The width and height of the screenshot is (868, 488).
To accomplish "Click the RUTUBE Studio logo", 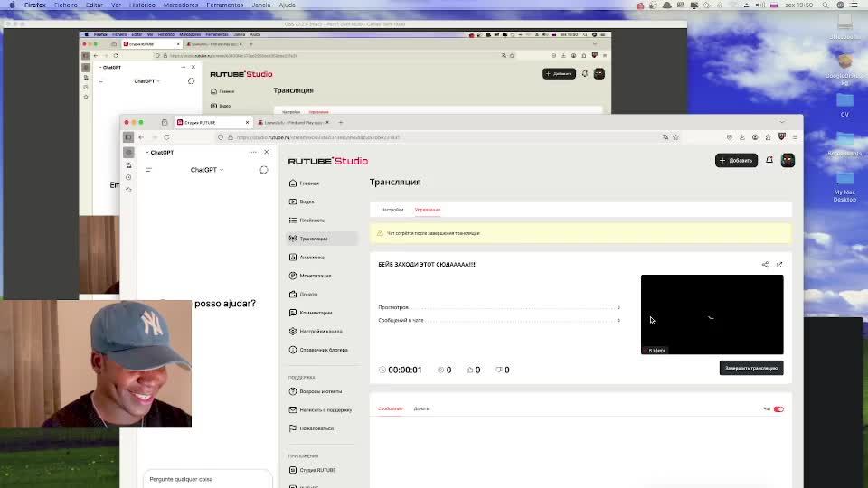I will 327,161.
